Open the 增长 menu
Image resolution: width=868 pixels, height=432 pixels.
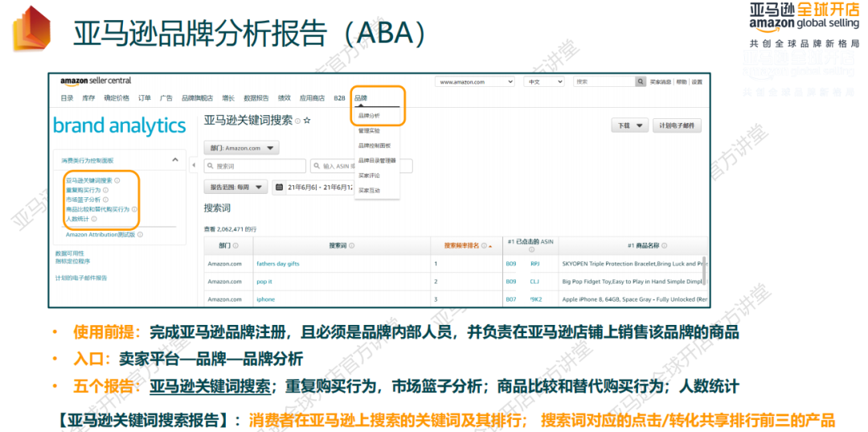coord(228,98)
